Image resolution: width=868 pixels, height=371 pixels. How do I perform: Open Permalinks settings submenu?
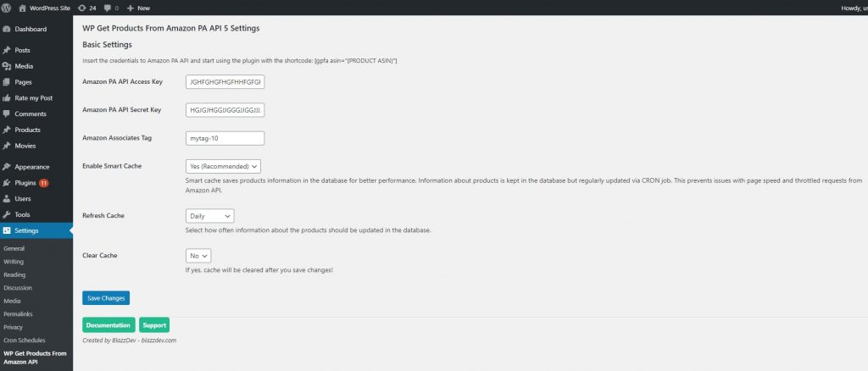(18, 314)
